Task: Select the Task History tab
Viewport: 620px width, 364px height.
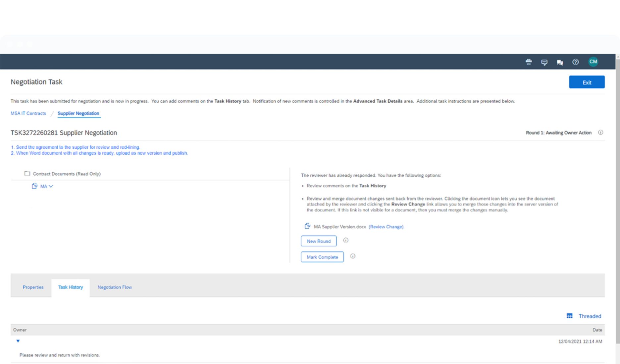Action: [x=71, y=287]
